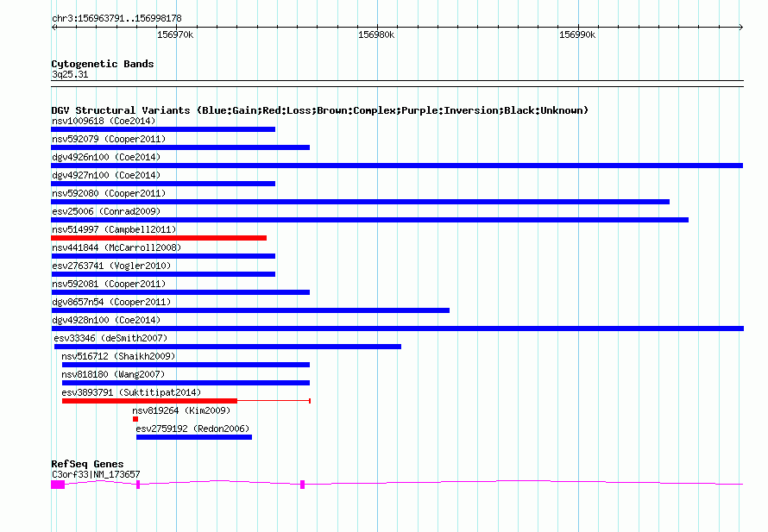Image resolution: width=768 pixels, height=532 pixels.
Task: Open the dgv4928n100 (Coe2014) label
Action: coord(106,320)
